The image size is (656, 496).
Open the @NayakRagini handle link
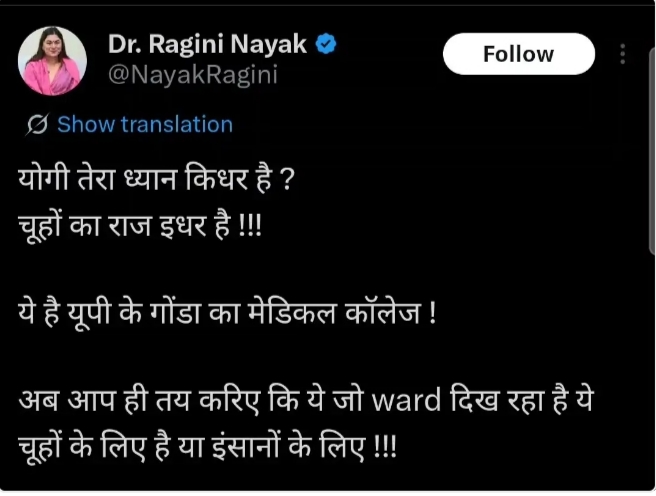tap(193, 75)
